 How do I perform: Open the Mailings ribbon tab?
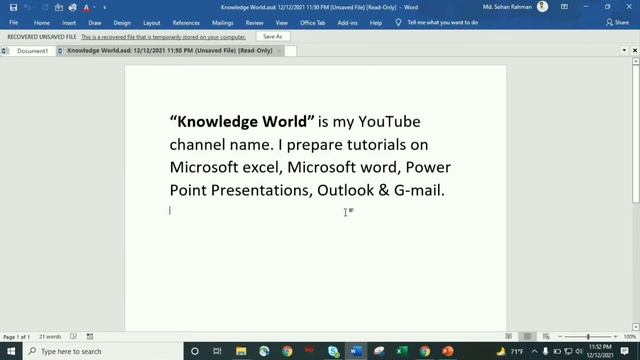(222, 23)
